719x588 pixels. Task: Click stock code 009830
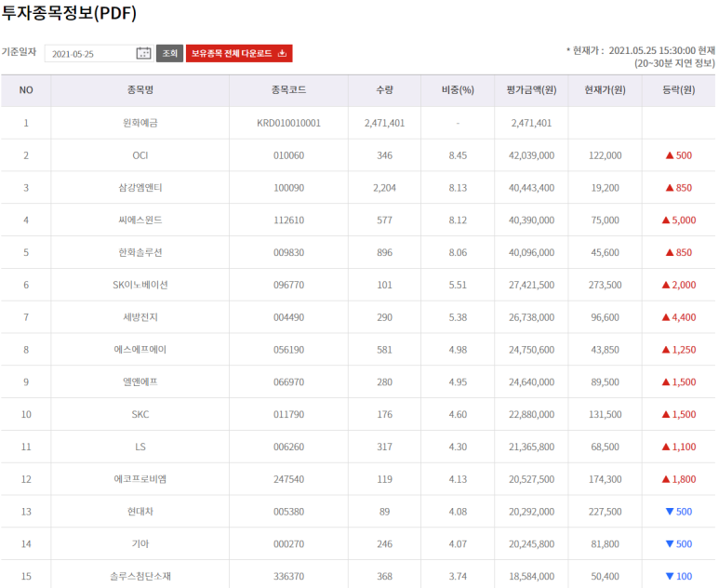[289, 253]
